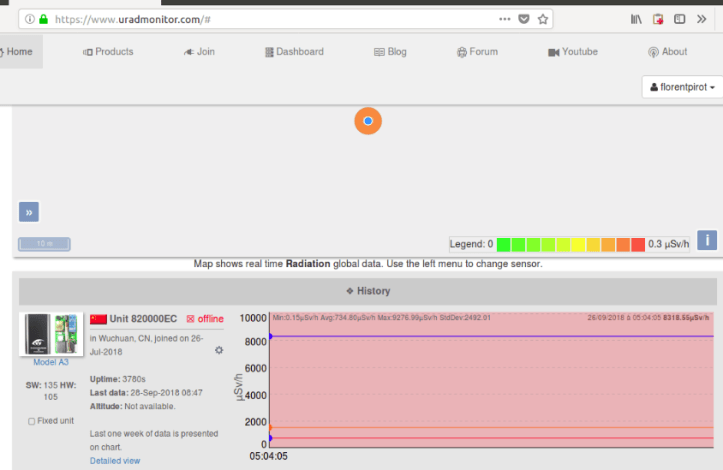Image resolution: width=723 pixels, height=470 pixels.
Task: Open the Dashboard page
Action: [x=294, y=52]
